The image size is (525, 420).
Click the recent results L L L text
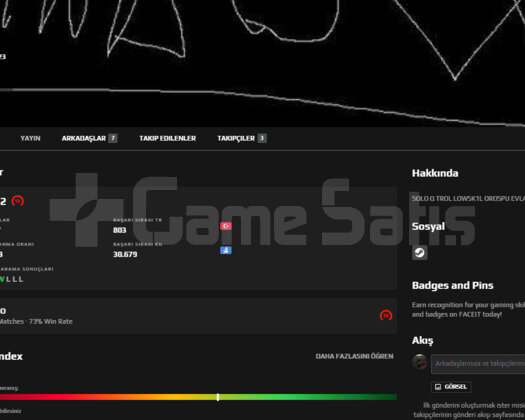14,279
